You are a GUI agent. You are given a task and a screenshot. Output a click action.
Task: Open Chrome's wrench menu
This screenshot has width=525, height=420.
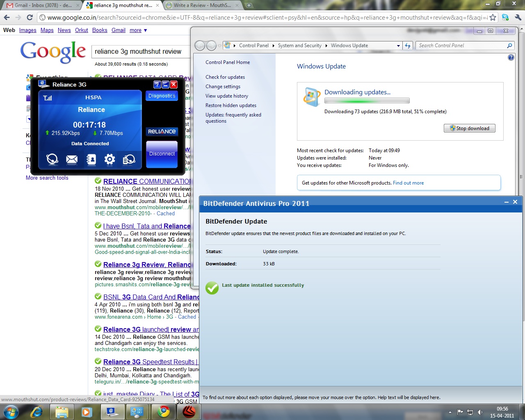click(518, 18)
